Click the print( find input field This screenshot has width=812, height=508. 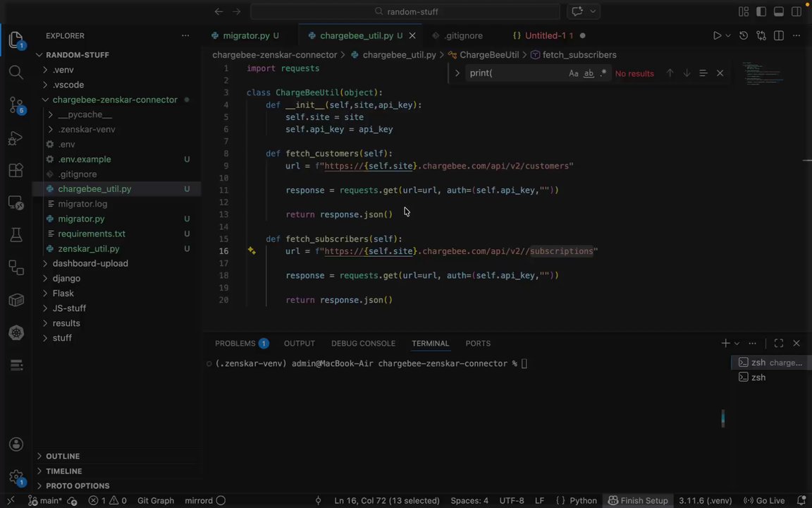[x=515, y=73]
